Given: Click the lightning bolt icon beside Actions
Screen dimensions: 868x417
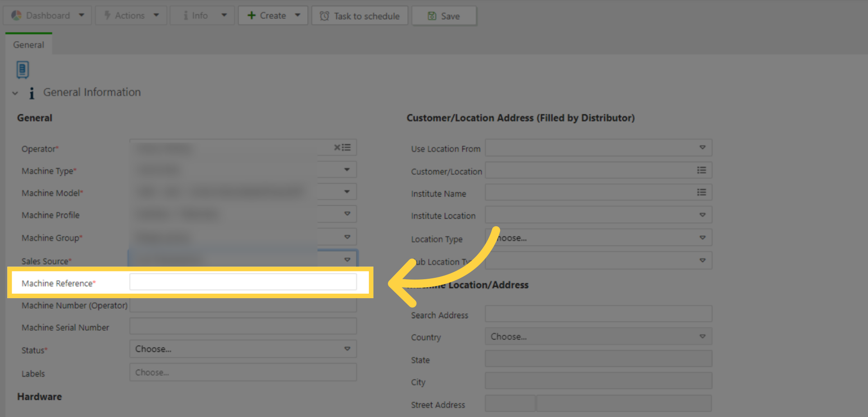Looking at the screenshot, I should 108,15.
